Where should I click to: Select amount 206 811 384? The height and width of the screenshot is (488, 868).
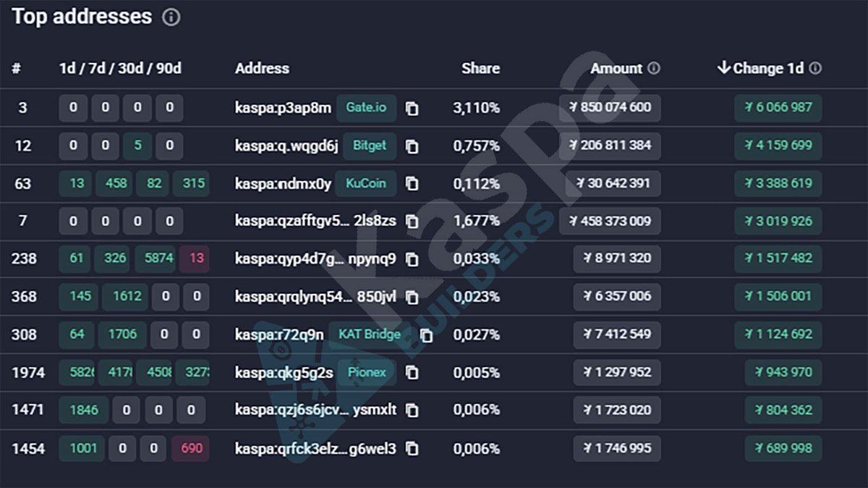point(610,146)
